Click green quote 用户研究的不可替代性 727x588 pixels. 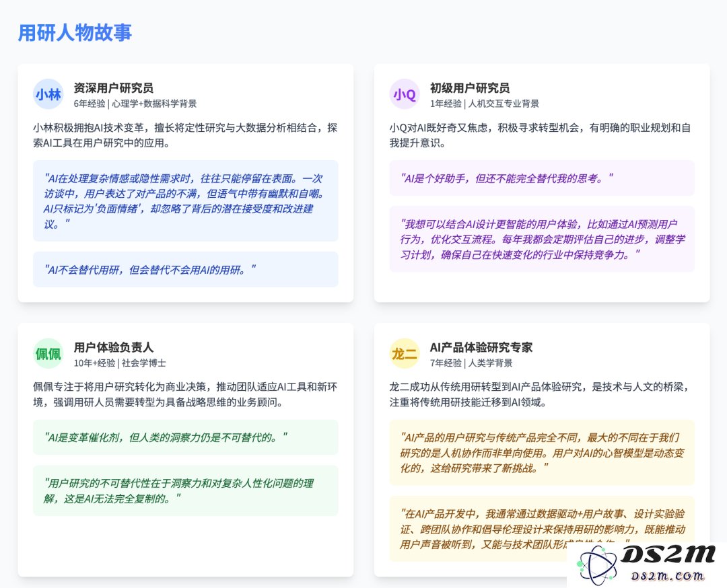click(186, 490)
